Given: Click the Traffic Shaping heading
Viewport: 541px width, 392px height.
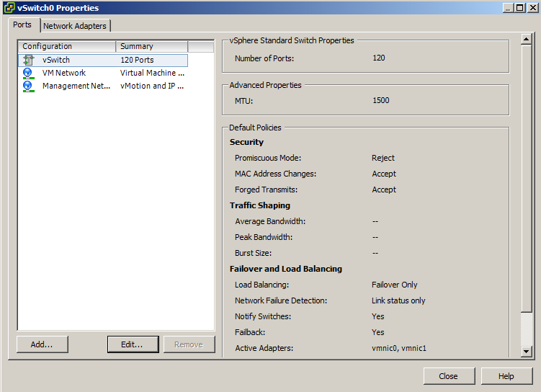Looking at the screenshot, I should pos(260,205).
